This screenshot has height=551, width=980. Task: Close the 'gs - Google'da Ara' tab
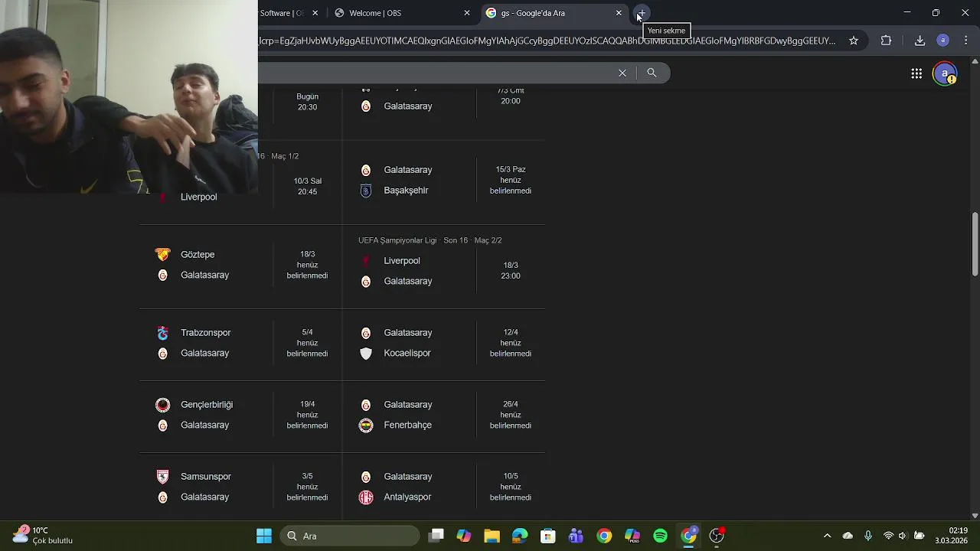click(x=619, y=13)
